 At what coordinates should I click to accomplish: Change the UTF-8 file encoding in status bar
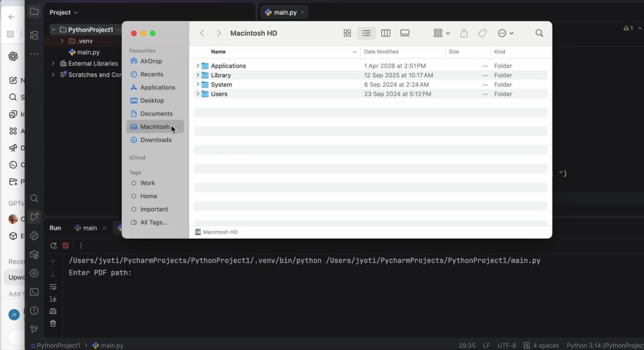point(506,345)
